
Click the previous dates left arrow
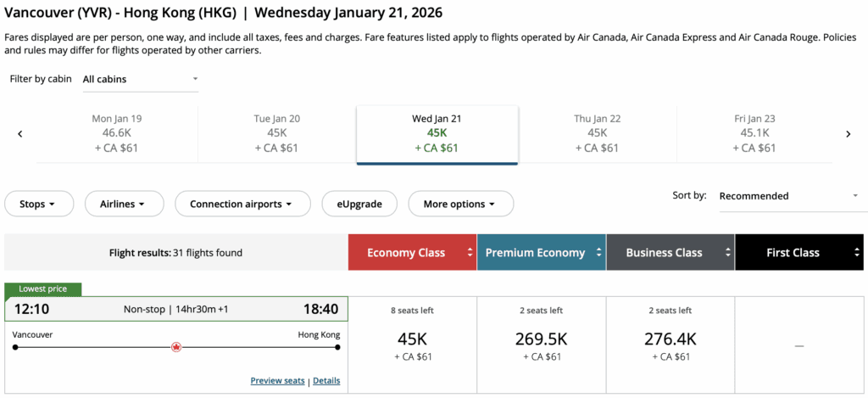pos(19,134)
